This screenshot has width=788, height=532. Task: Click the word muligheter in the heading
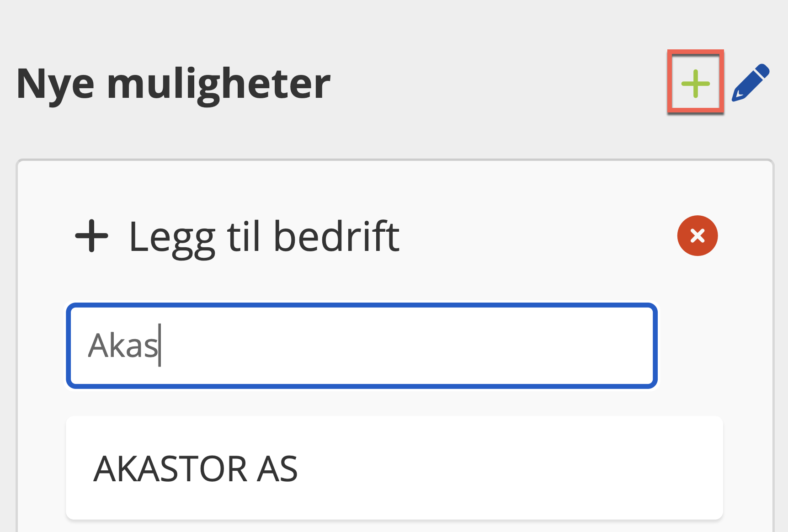(x=218, y=84)
